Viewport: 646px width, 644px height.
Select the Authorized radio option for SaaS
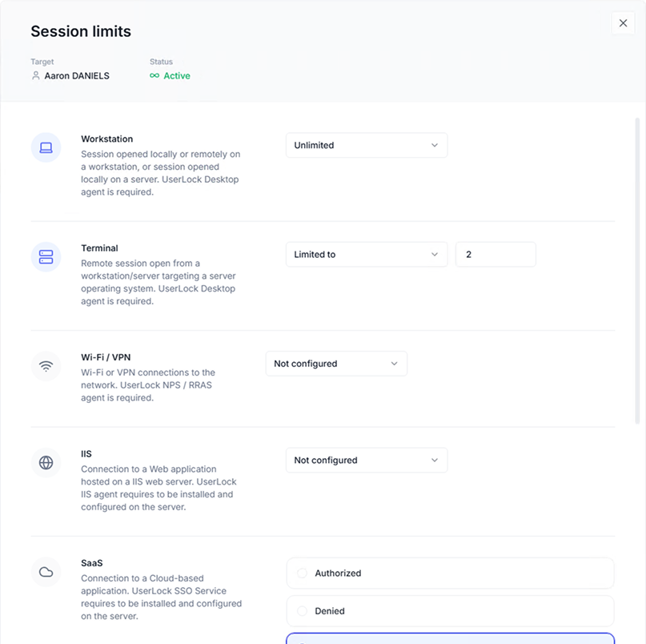[x=302, y=574]
